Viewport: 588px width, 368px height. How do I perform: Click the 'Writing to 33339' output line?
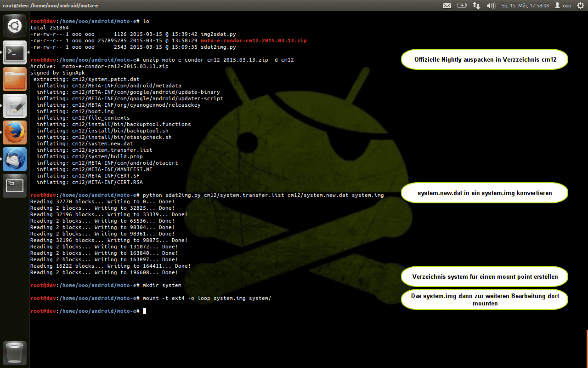[109, 214]
